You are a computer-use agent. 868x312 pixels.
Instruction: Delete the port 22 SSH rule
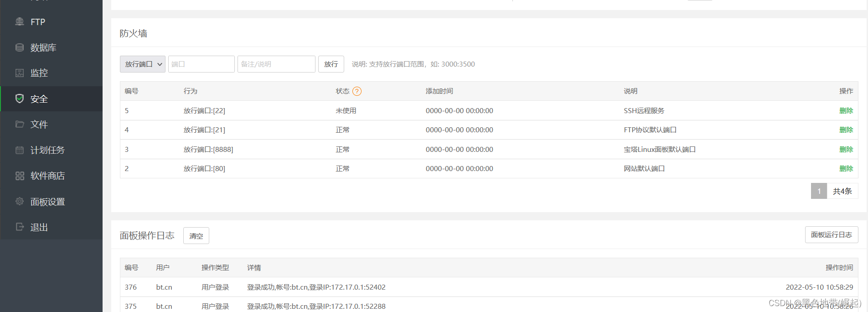[x=846, y=110]
